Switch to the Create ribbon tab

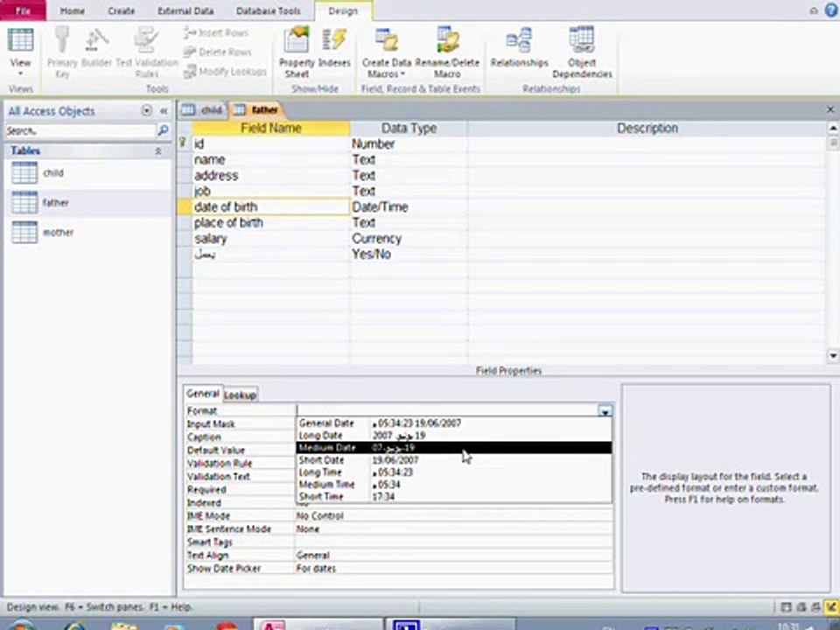pyautogui.click(x=121, y=10)
